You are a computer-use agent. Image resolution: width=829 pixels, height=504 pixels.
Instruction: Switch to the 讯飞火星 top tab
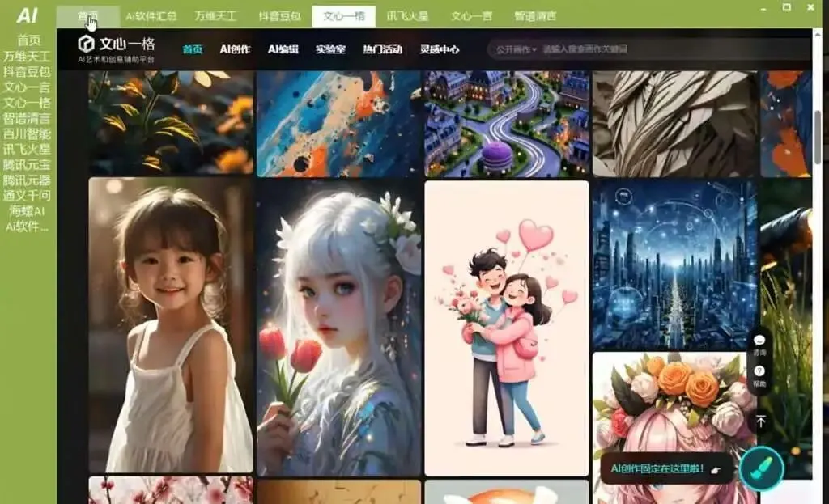(x=408, y=16)
